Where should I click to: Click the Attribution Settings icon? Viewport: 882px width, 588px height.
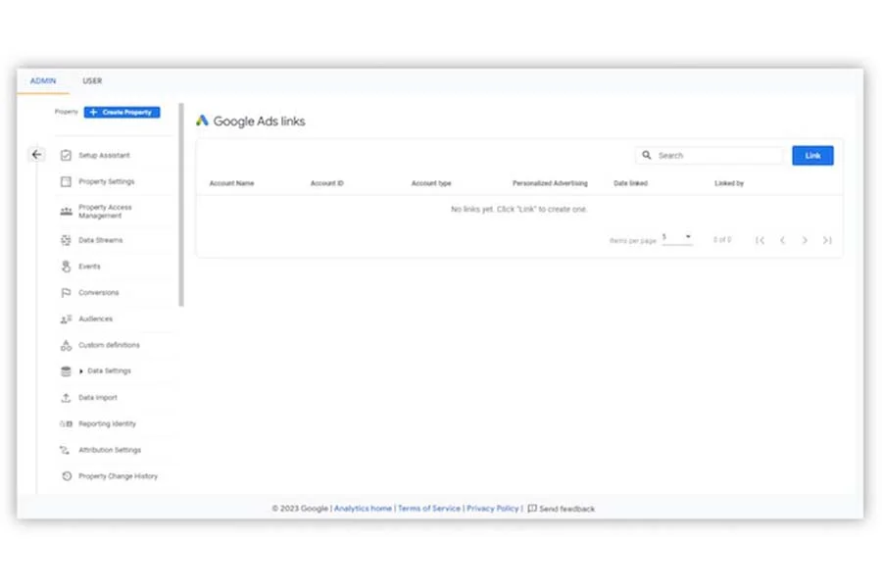pos(65,450)
